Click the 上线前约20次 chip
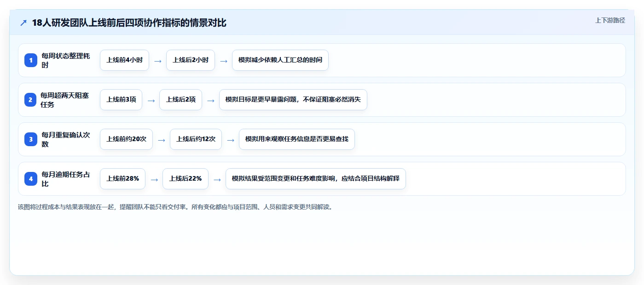644x285 pixels. [x=126, y=139]
